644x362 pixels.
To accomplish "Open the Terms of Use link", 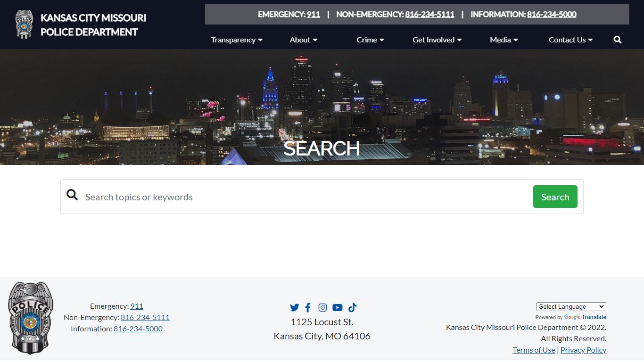I will pos(534,350).
